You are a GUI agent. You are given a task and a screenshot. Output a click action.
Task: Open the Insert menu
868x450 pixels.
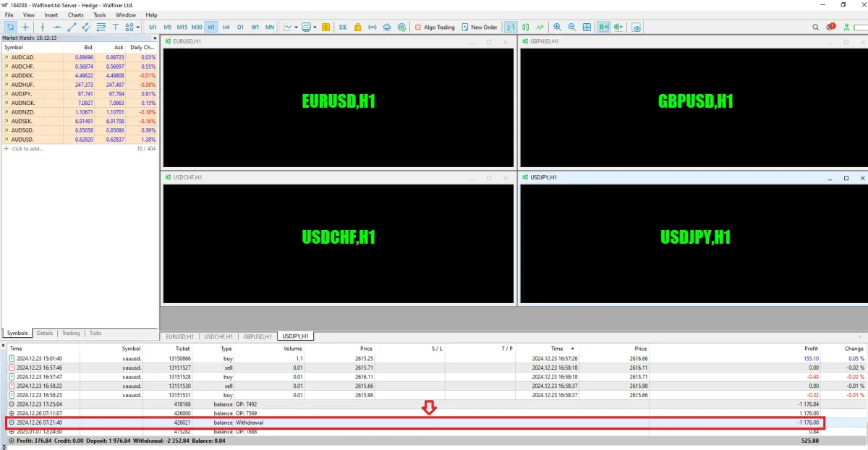(51, 14)
